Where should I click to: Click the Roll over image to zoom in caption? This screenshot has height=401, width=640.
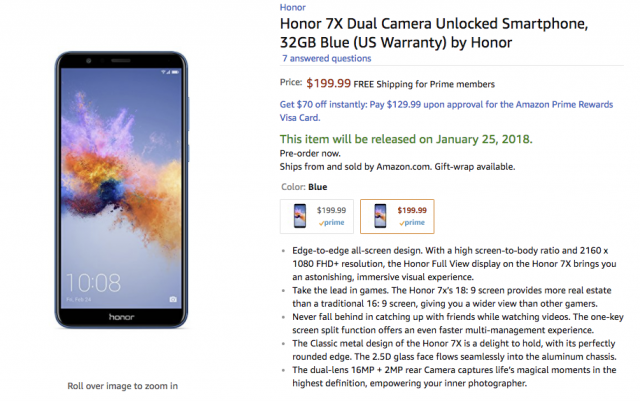(122, 385)
